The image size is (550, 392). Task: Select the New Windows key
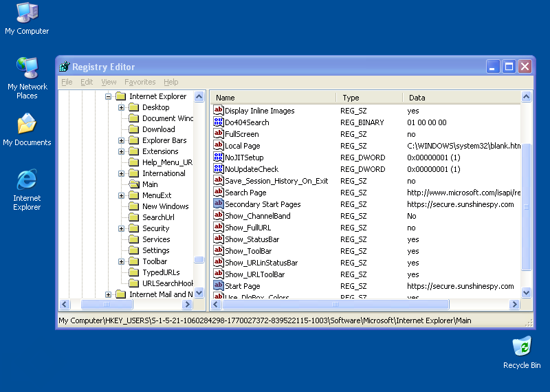[165, 206]
